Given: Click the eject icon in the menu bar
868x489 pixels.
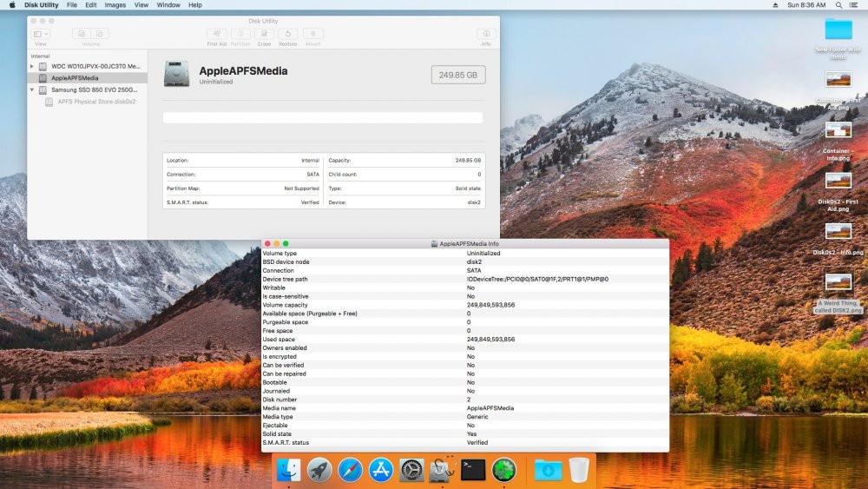Looking at the screenshot, I should pos(775,5).
